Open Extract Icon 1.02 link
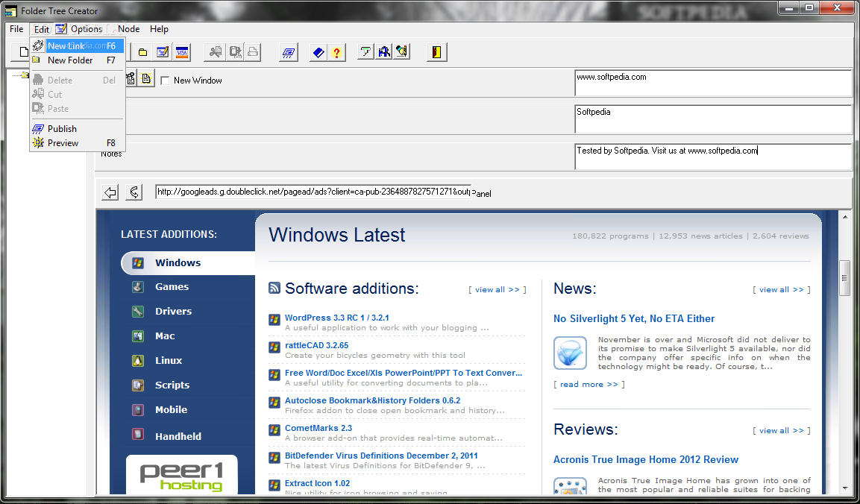Viewport: 860px width, 504px height. [x=317, y=483]
